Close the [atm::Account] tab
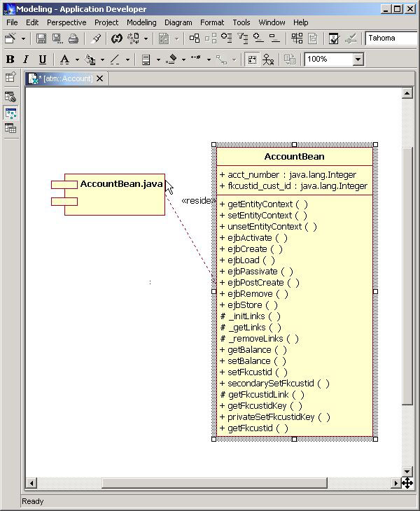The image size is (420, 511). pyautogui.click(x=100, y=78)
